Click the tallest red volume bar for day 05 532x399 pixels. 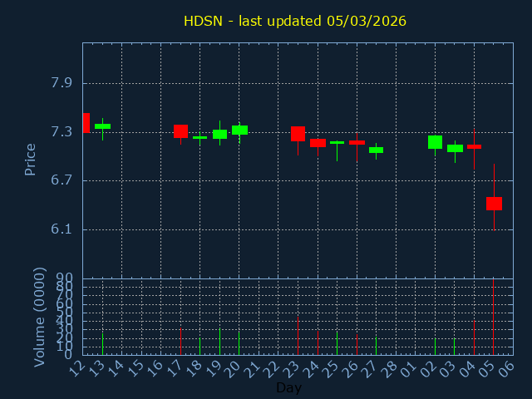pos(493,317)
